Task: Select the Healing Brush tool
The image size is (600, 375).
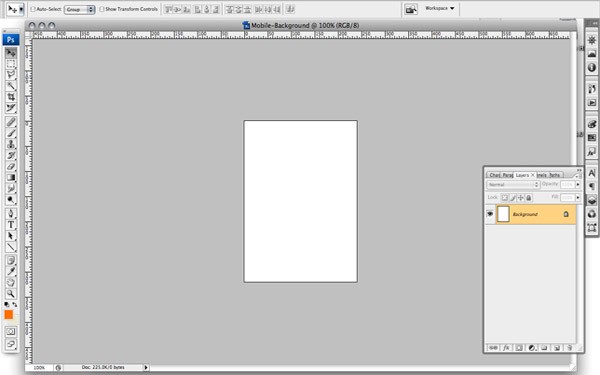Action: tap(11, 122)
